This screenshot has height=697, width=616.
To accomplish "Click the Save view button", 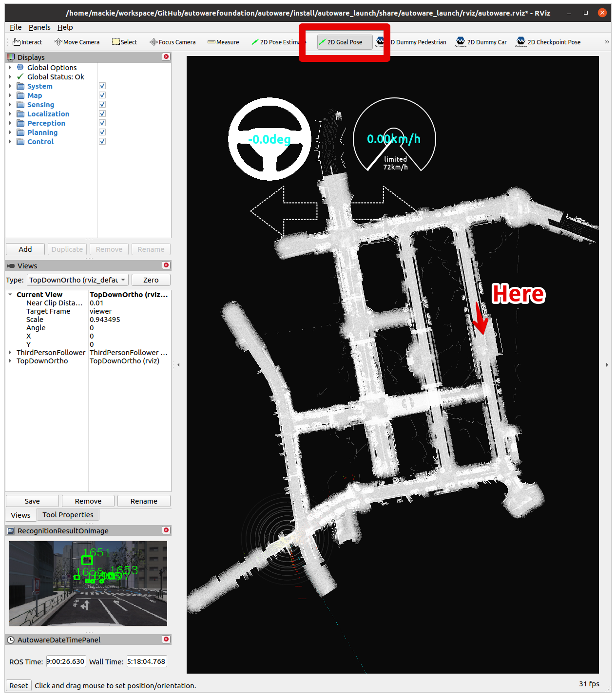I will (x=32, y=501).
